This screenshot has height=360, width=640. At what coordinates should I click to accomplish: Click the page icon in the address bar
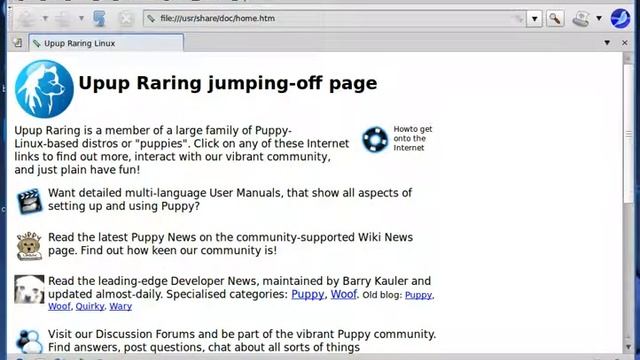coord(151,18)
